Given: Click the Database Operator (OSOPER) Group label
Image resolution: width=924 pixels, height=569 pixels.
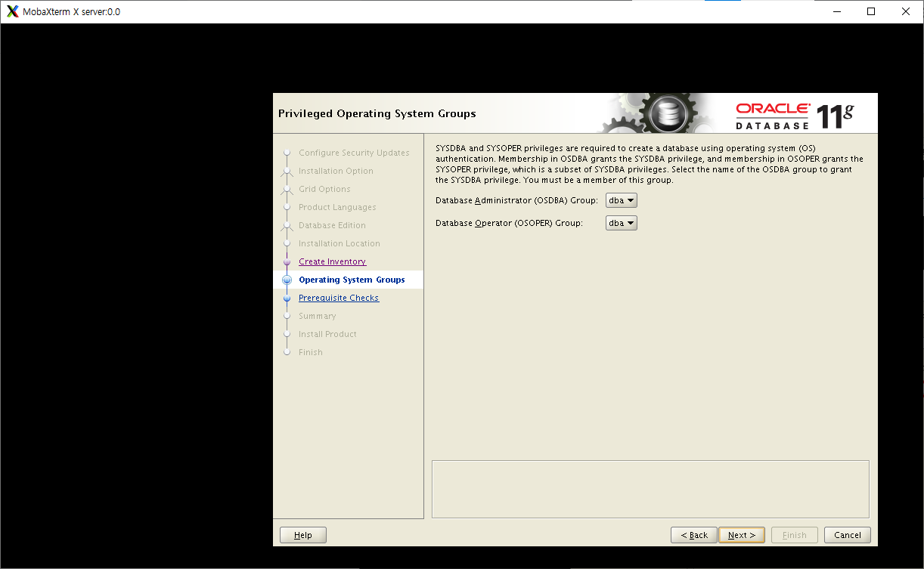Looking at the screenshot, I should (509, 223).
